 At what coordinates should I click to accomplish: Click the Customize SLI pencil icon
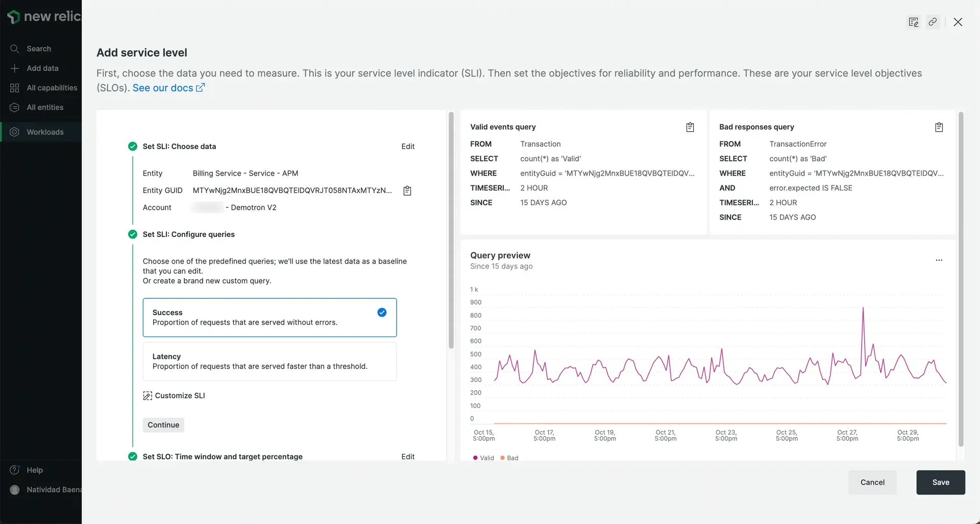pyautogui.click(x=148, y=396)
